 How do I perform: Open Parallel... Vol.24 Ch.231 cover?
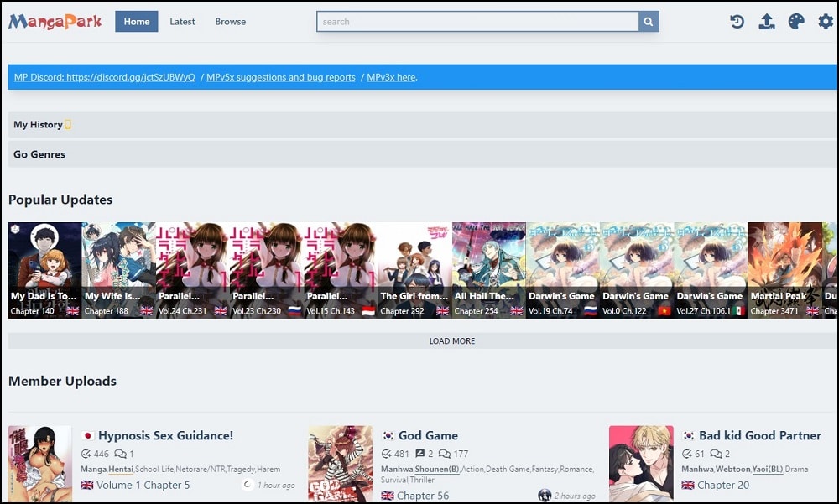(193, 270)
